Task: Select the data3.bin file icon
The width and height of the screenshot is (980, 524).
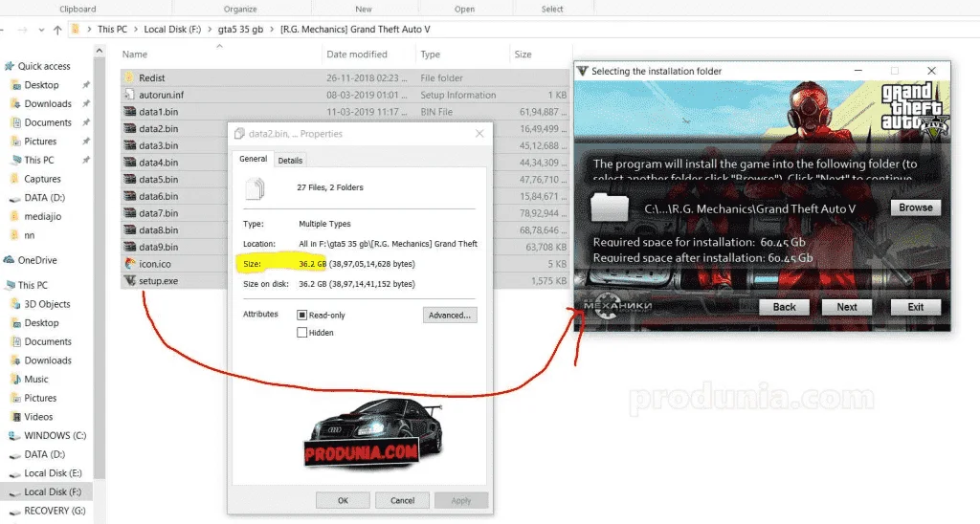Action: point(129,145)
